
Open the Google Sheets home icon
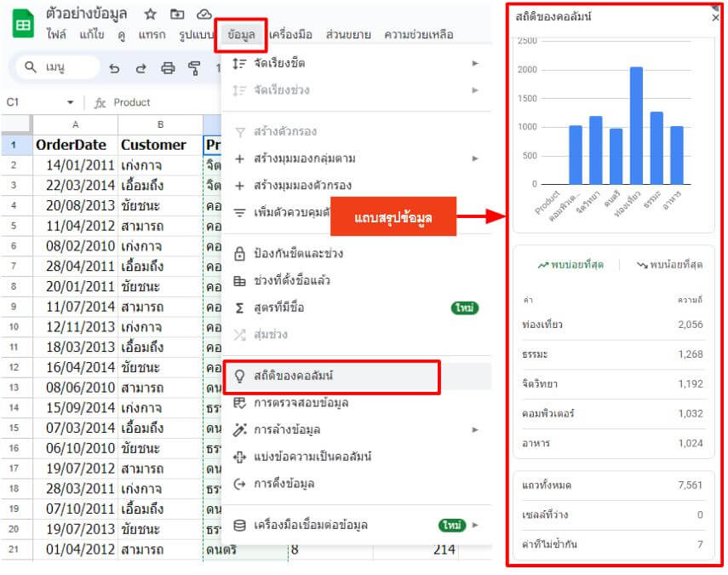[x=23, y=24]
